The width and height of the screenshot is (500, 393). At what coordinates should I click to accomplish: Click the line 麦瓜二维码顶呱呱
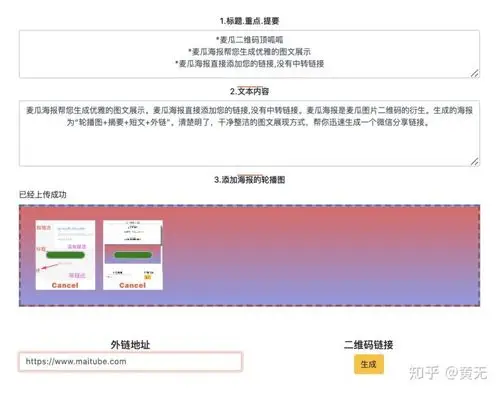pos(249,40)
